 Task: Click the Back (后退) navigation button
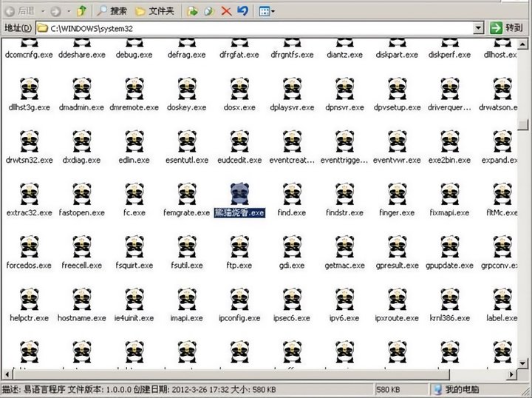[20, 11]
